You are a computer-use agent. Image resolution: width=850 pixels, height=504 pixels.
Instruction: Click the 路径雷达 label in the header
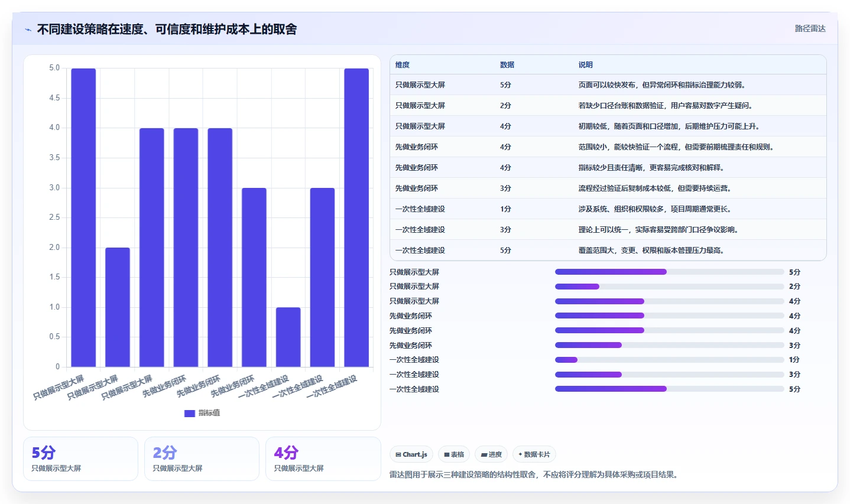tap(810, 28)
